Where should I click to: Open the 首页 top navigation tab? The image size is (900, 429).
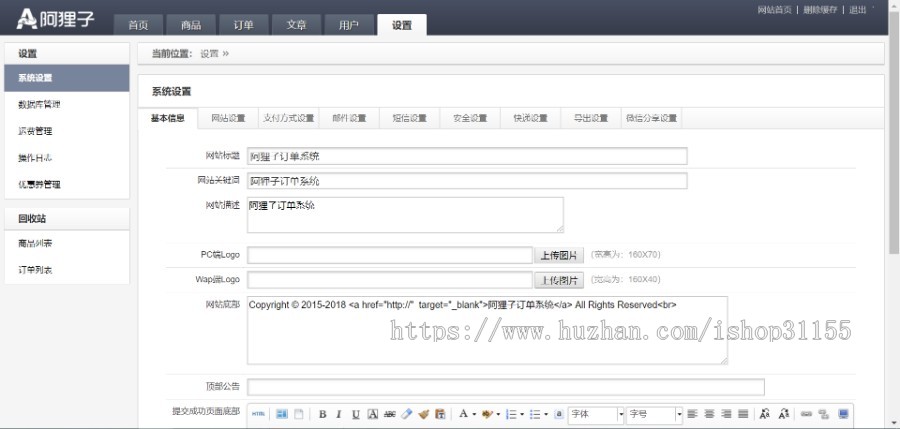coord(138,25)
